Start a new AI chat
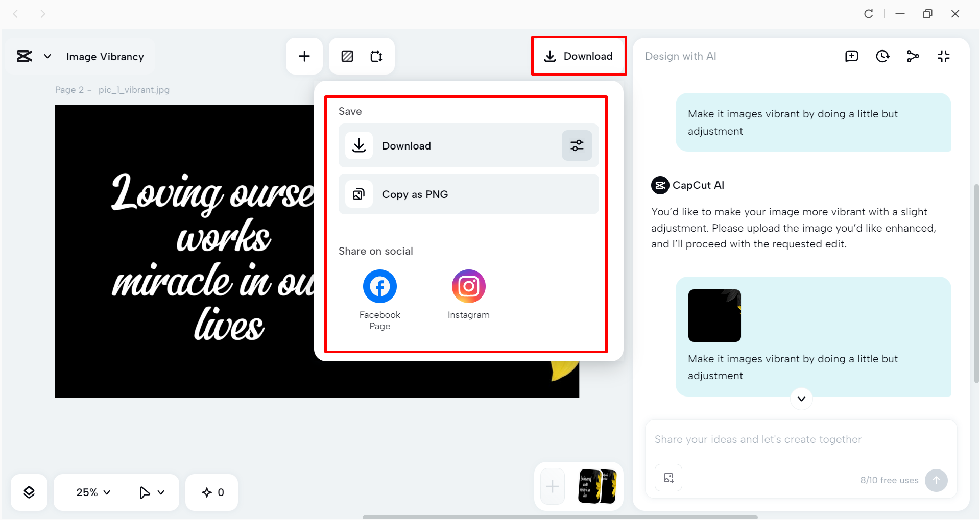The height and width of the screenshot is (520, 980). coord(852,56)
